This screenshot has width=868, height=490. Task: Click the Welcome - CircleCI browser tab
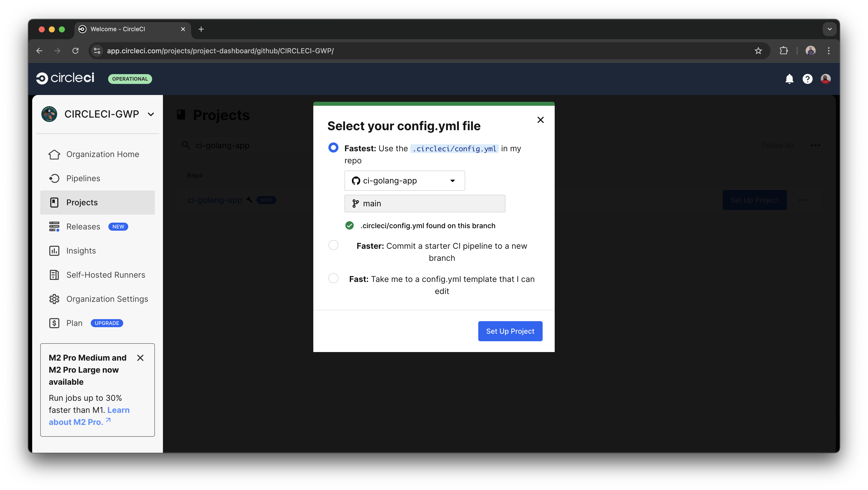pos(133,29)
